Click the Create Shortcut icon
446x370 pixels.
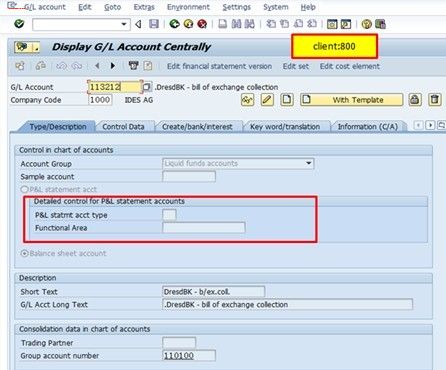(346, 24)
